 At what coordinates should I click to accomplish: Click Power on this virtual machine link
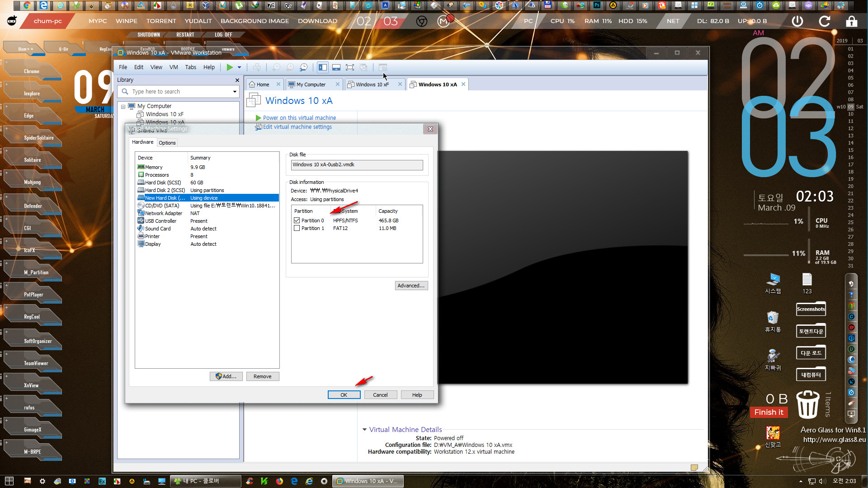[x=299, y=118]
